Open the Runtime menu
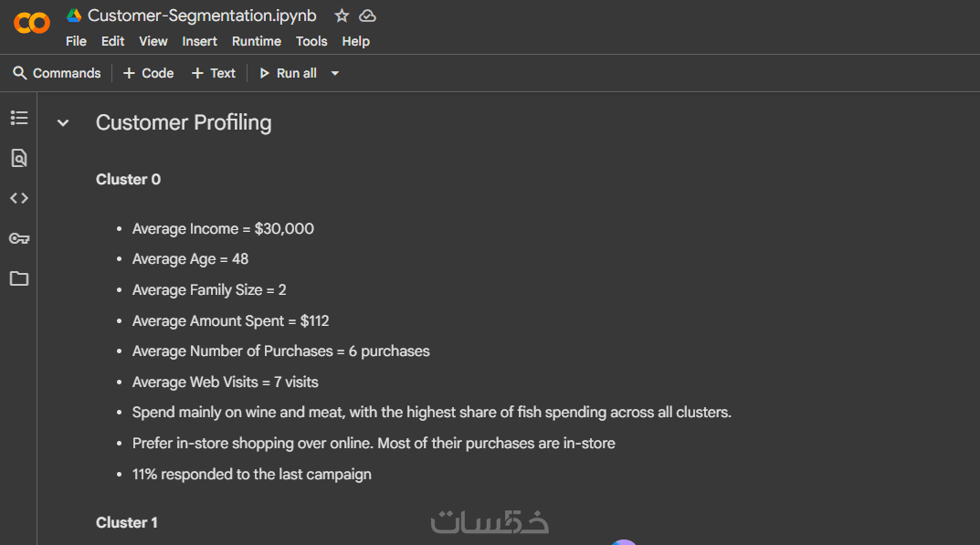 tap(257, 41)
